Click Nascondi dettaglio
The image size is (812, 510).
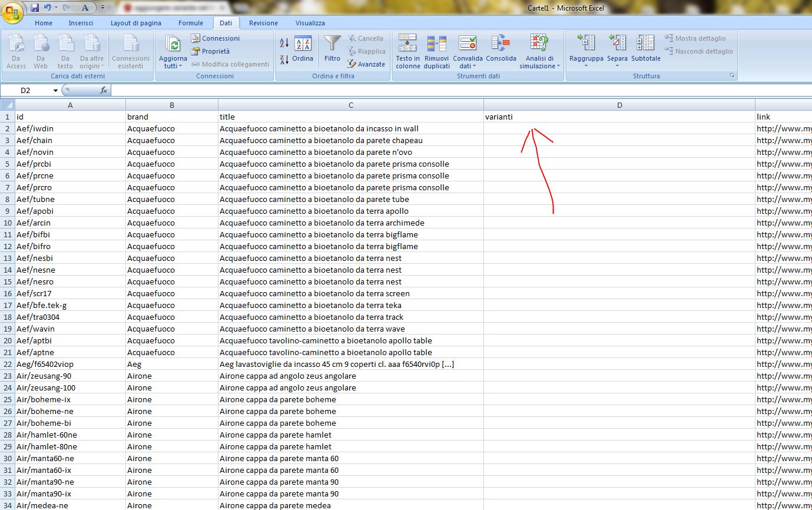coord(699,51)
